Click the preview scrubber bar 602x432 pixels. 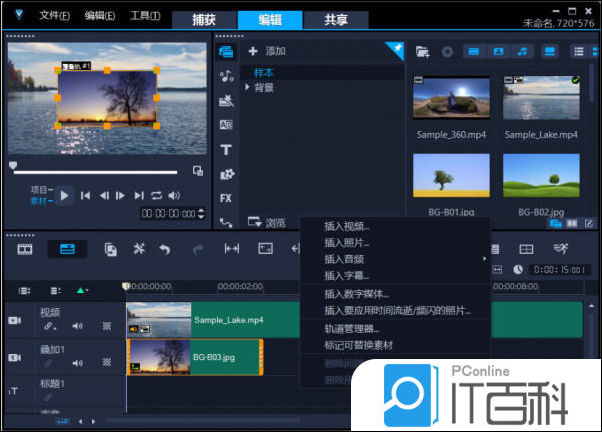(x=100, y=171)
